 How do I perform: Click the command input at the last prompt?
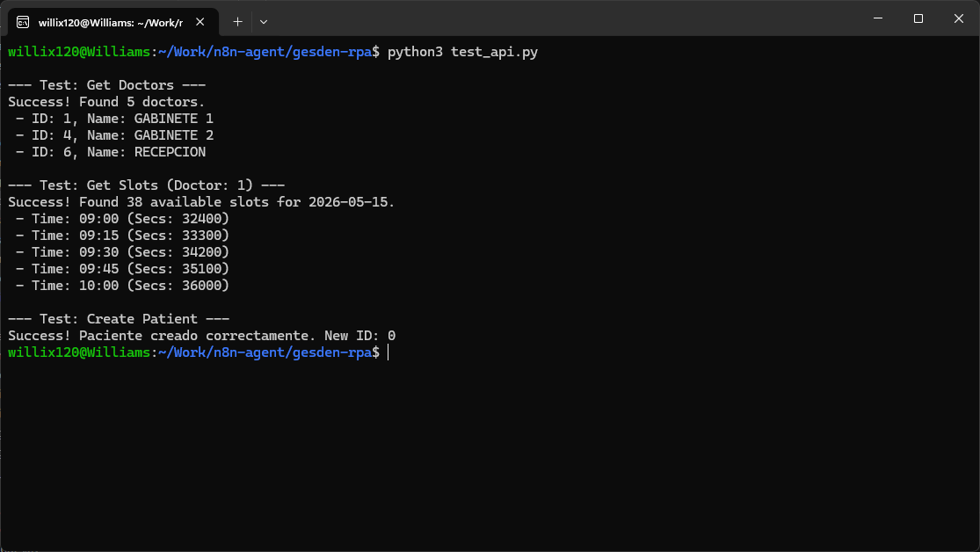pyautogui.click(x=388, y=352)
